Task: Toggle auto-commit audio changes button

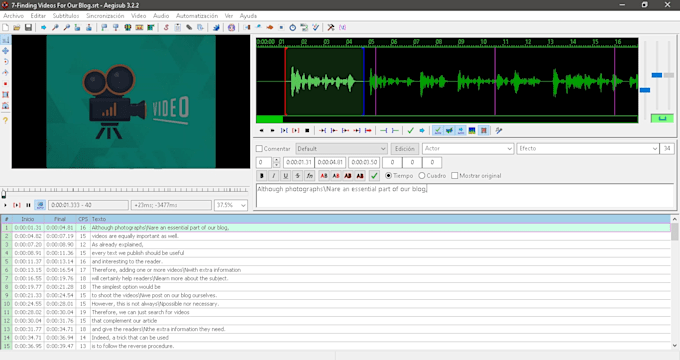Action: [438, 131]
